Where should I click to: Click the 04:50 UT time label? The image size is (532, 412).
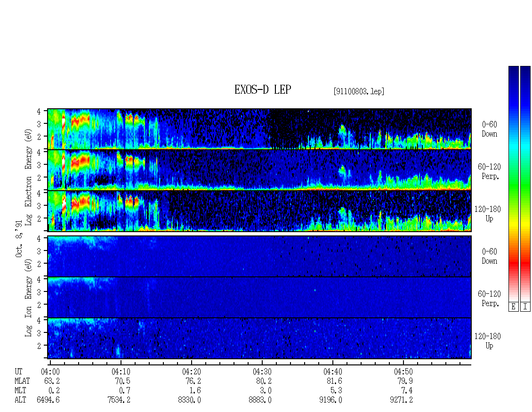[x=403, y=372]
